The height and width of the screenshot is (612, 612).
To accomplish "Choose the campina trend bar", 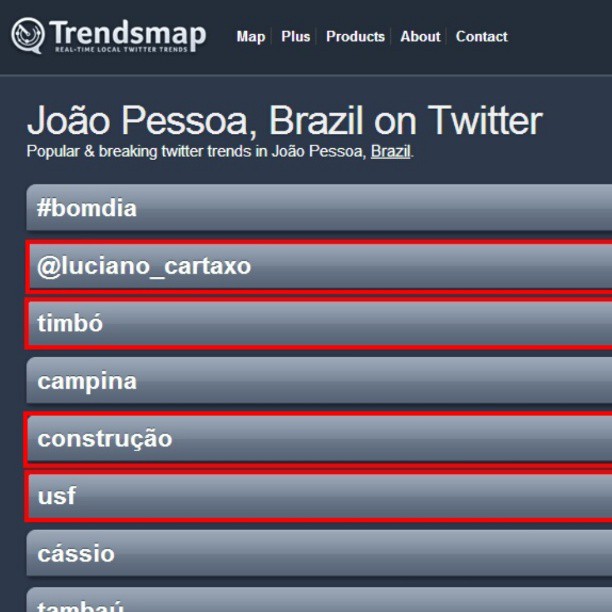I will (x=319, y=381).
